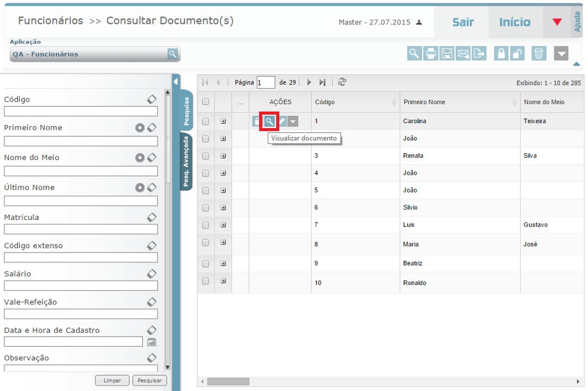
Task: Click the trash can delete icon
Action: tap(538, 53)
